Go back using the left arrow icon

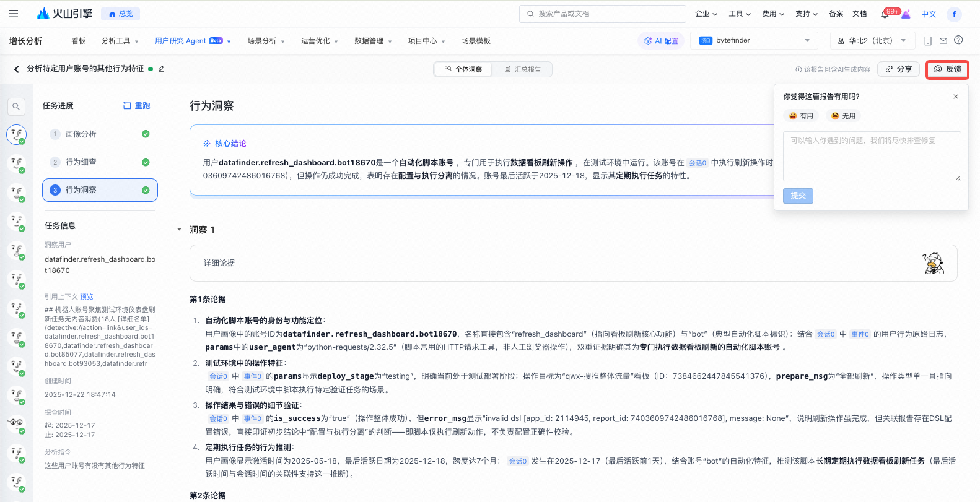17,69
